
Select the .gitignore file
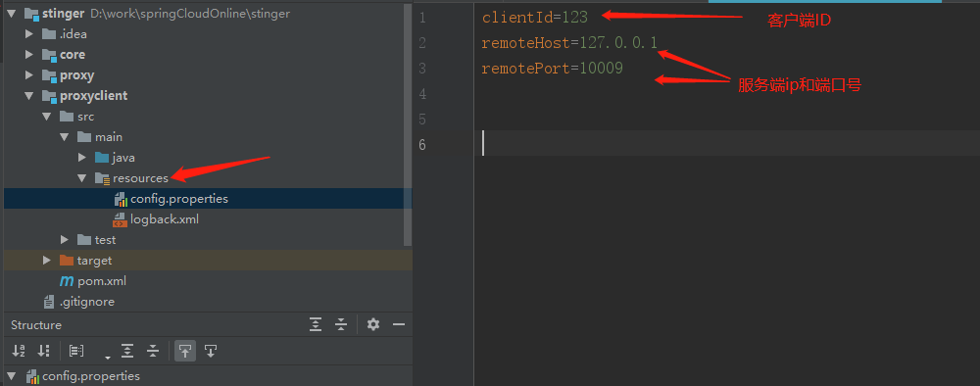86,302
